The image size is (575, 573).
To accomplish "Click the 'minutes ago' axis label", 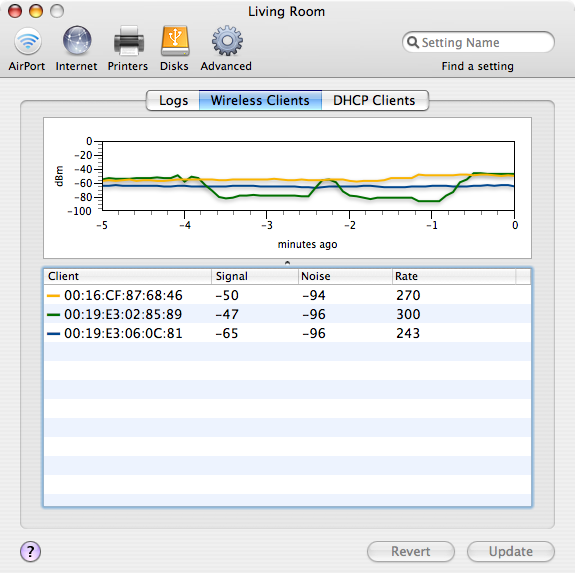I will coord(307,244).
